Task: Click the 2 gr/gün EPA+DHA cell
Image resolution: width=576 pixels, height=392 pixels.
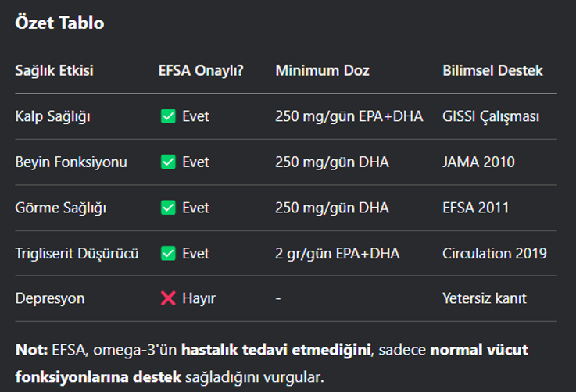Action: [337, 254]
